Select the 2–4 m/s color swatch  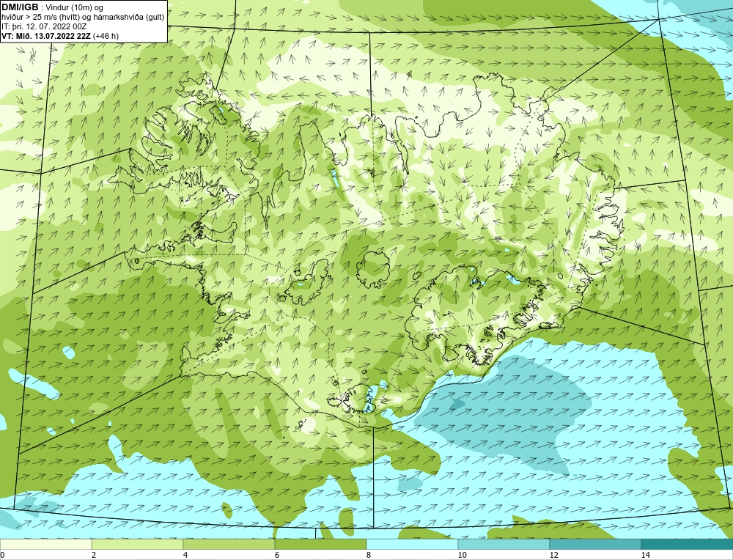[x=138, y=544]
